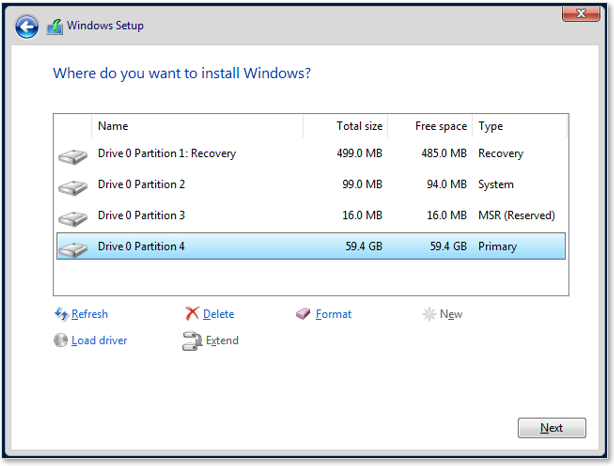This screenshot has height=466, width=614.
Task: Click the 59.4 GB total size cell
Action: (x=364, y=246)
